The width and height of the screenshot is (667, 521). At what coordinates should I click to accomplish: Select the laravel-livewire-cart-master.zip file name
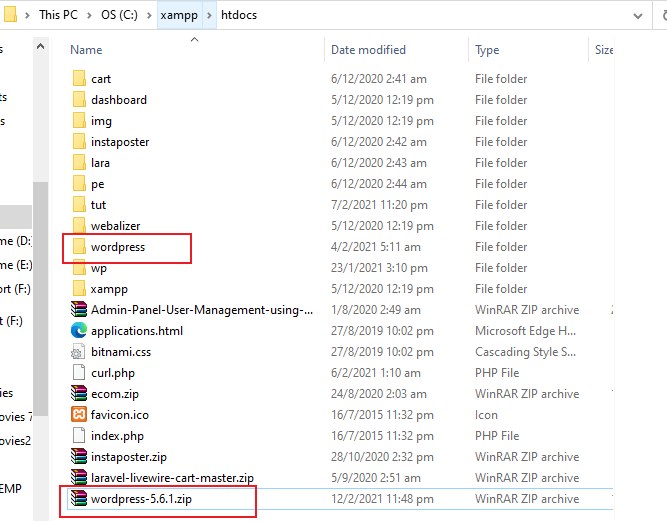pyautogui.click(x=172, y=478)
